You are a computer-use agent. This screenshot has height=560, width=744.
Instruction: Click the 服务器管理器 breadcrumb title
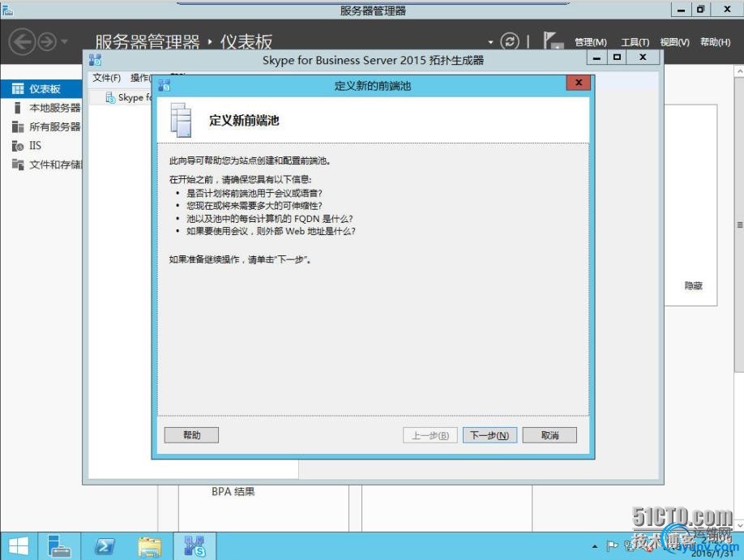pyautogui.click(x=147, y=42)
